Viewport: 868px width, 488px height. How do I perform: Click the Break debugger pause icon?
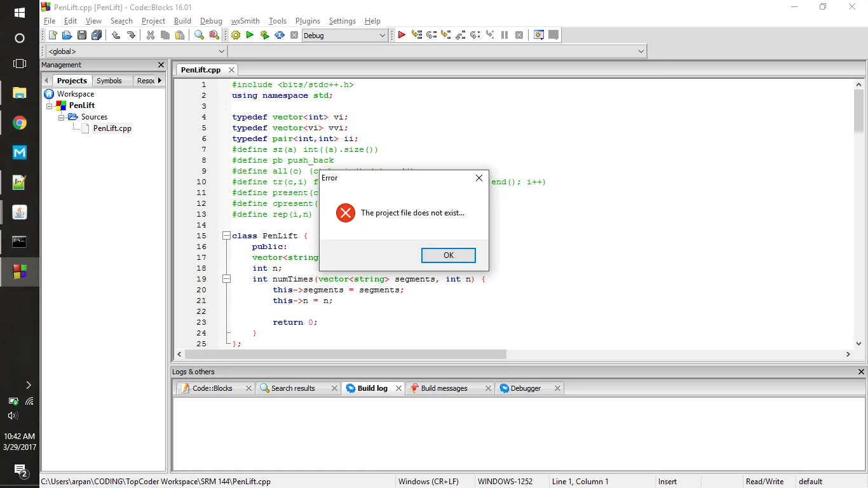coord(505,36)
